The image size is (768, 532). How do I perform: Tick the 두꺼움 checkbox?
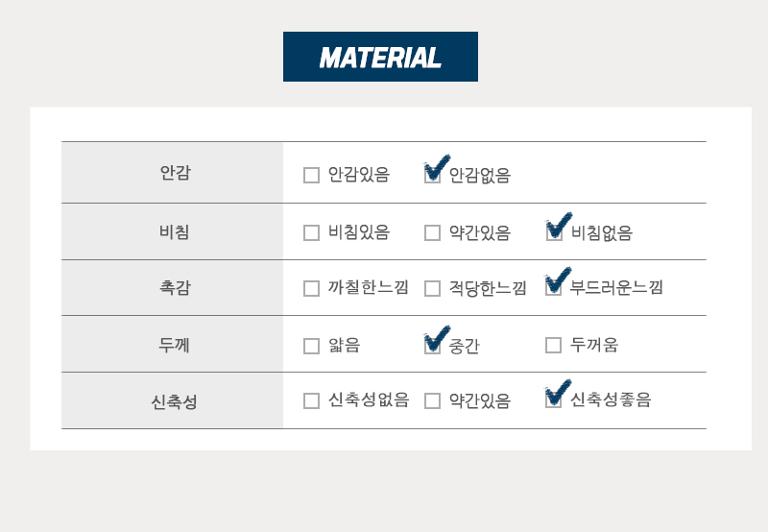[x=554, y=345]
